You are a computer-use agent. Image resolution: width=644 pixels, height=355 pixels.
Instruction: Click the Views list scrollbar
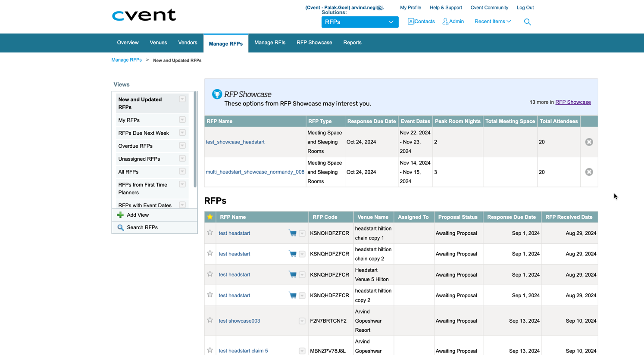(195, 139)
